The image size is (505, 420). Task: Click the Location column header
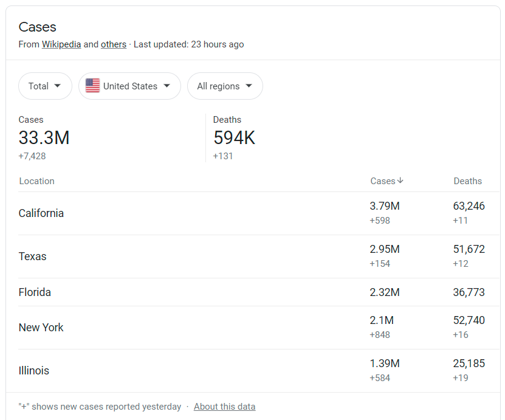[x=36, y=181]
